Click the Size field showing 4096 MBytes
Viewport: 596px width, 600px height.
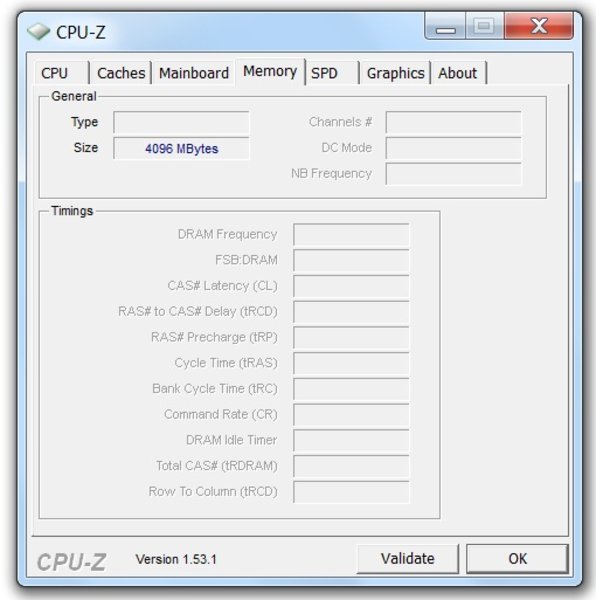[x=181, y=148]
